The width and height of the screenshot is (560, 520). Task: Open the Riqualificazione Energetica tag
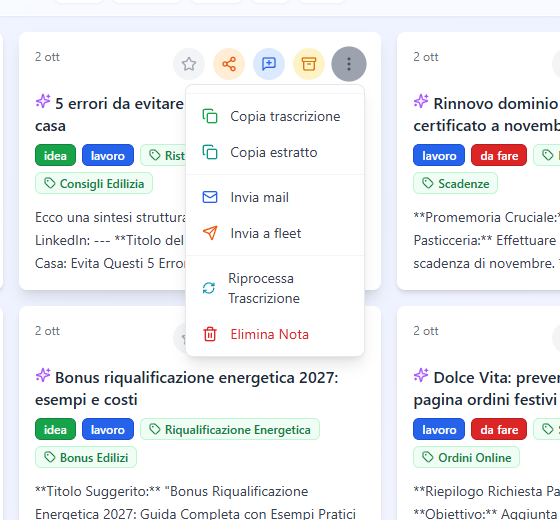(x=230, y=429)
